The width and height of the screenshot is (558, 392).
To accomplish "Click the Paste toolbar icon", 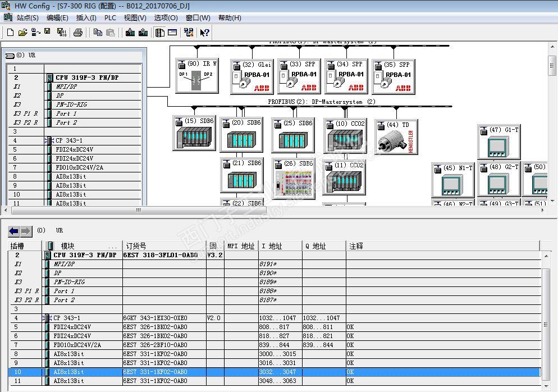I will pos(111,33).
